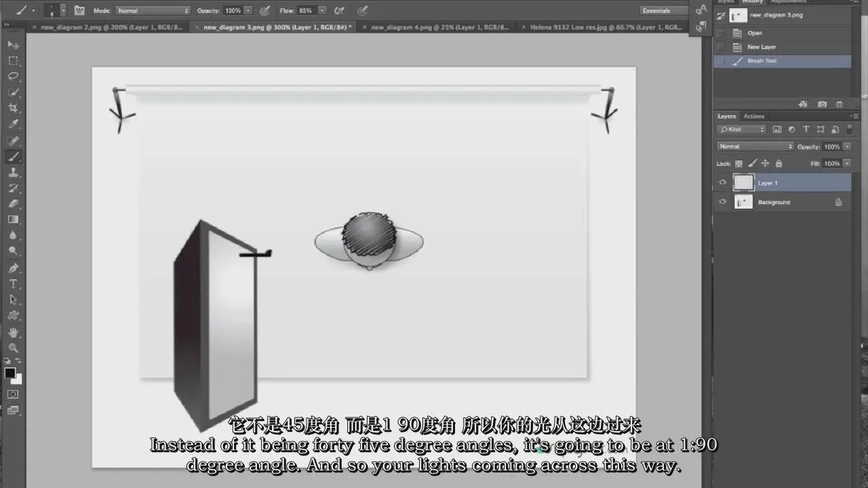Viewport: 868px width, 488px height.
Task: Click the camera icon for new snapshot
Action: [822, 104]
